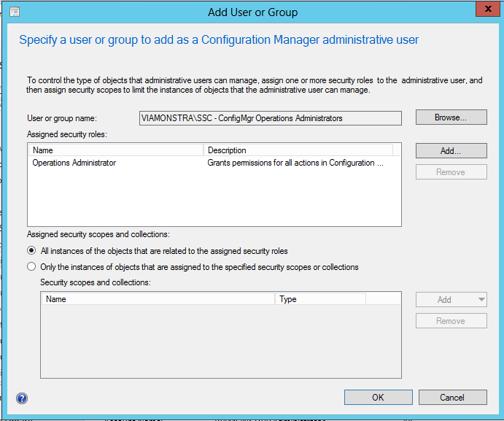Click the Grants permissions for all actions description
This screenshot has width=504, height=421.
[x=295, y=163]
